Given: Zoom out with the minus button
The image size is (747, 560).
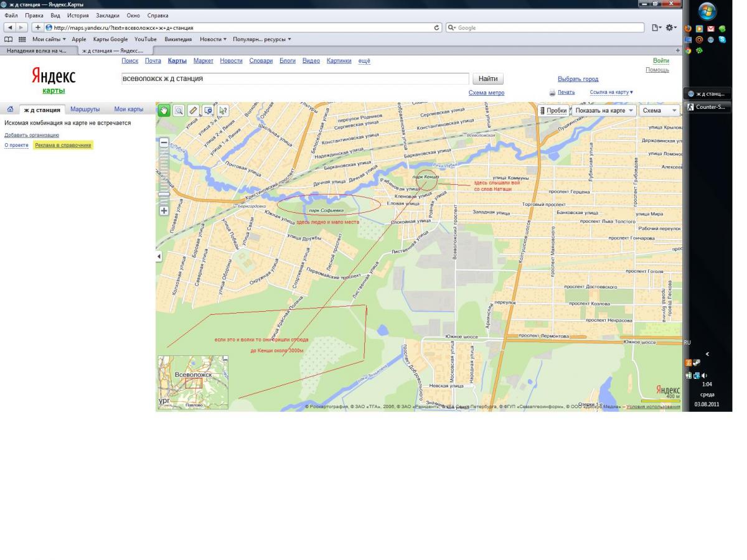Looking at the screenshot, I should click(164, 142).
